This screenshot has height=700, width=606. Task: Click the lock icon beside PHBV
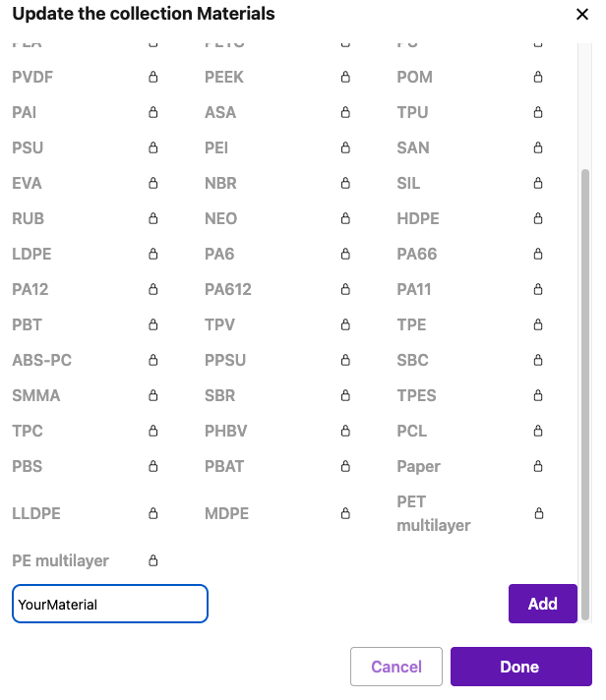coord(345,431)
